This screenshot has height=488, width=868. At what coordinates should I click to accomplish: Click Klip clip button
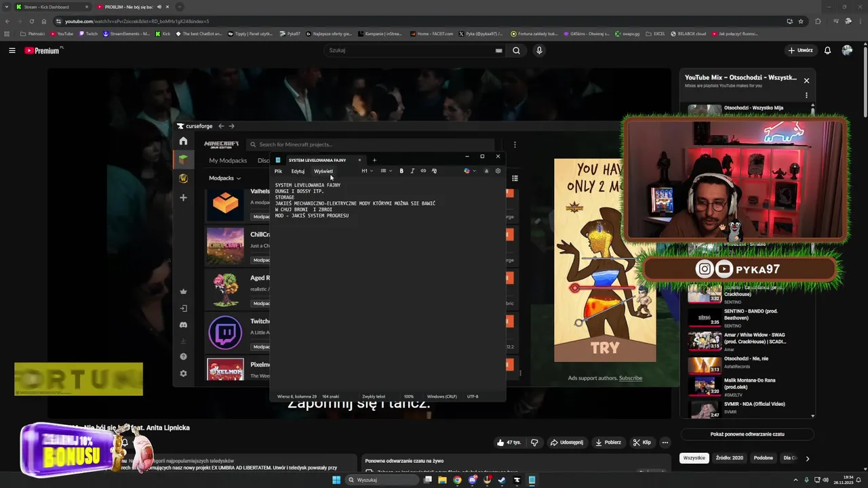tap(642, 443)
